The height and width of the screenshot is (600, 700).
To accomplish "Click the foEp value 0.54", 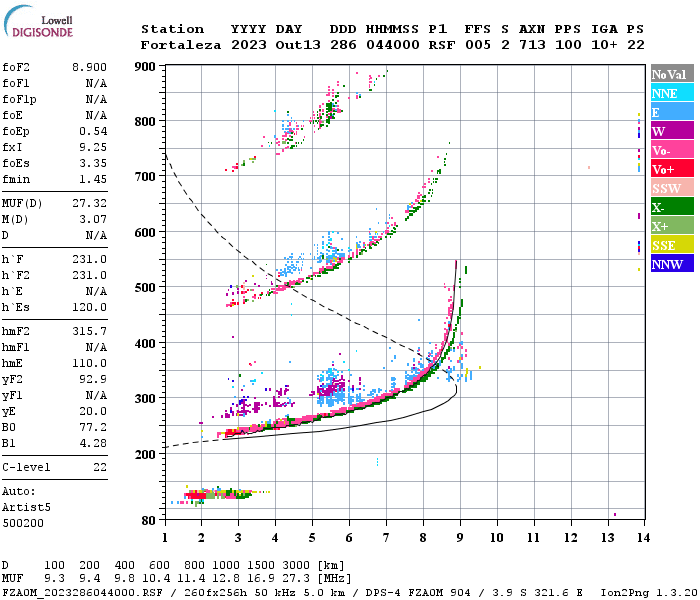I will [x=93, y=131].
